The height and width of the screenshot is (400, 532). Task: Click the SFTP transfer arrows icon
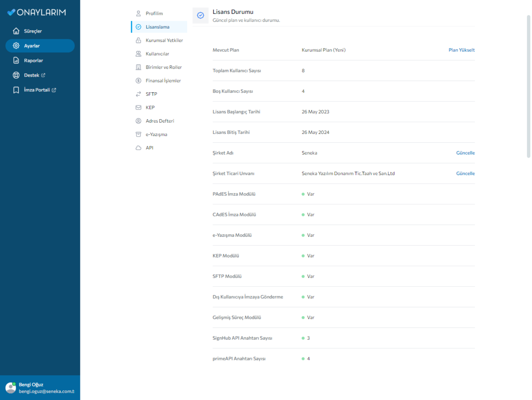pos(138,94)
